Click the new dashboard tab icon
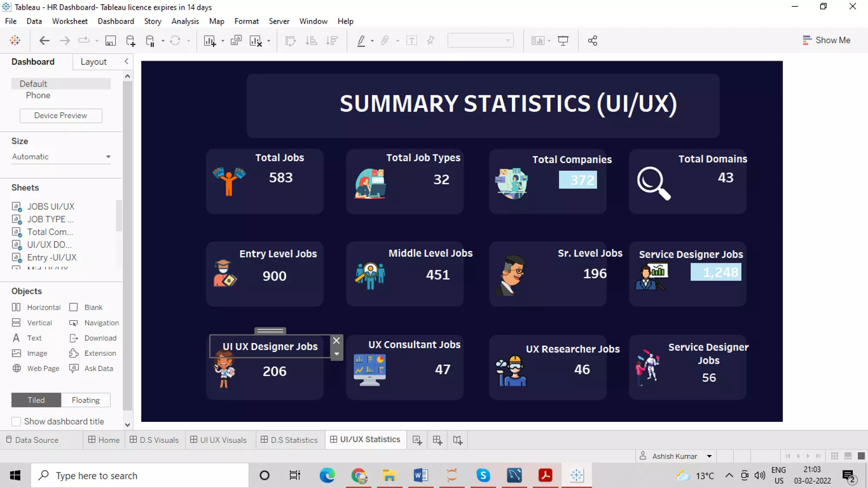 [437, 440]
